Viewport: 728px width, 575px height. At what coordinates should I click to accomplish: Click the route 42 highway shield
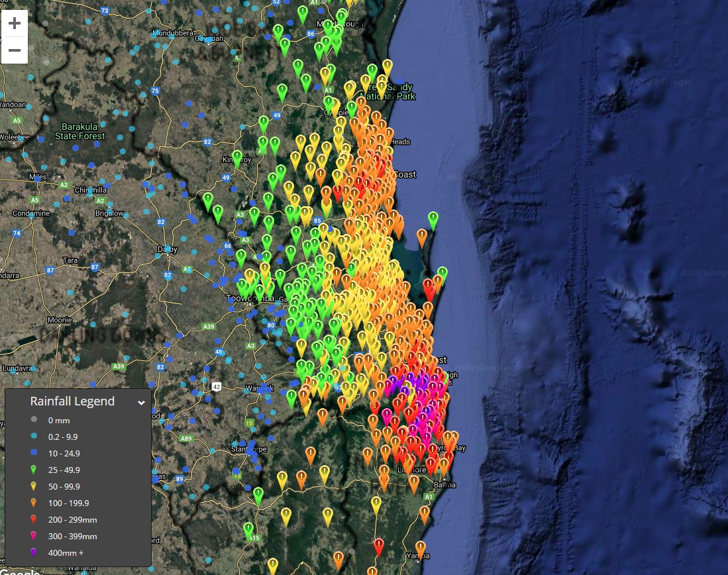(x=217, y=386)
